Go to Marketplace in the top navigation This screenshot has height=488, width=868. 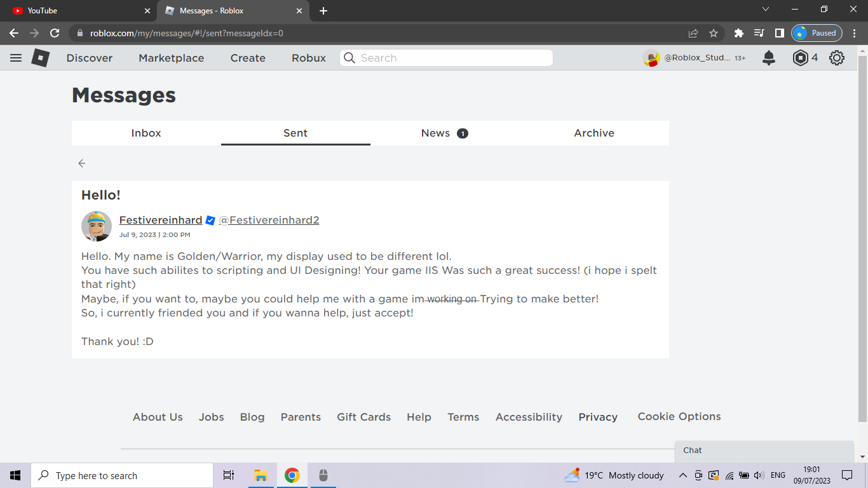(172, 58)
